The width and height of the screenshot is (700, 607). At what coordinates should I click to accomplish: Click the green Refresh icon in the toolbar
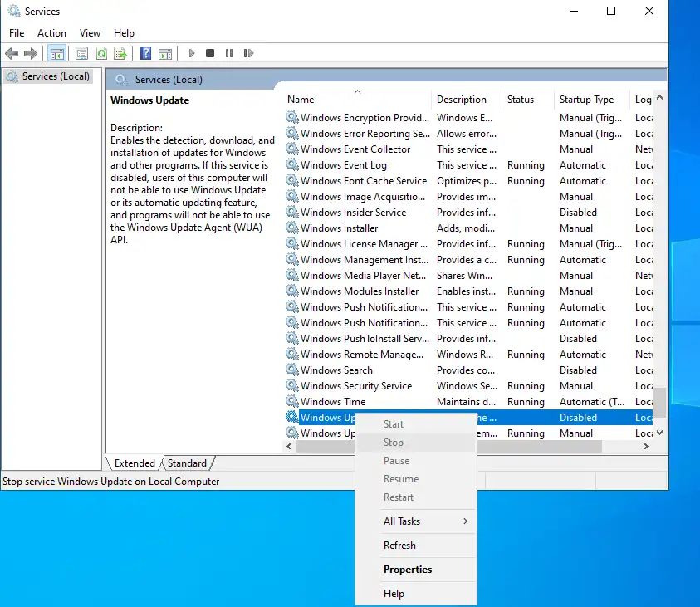102,53
